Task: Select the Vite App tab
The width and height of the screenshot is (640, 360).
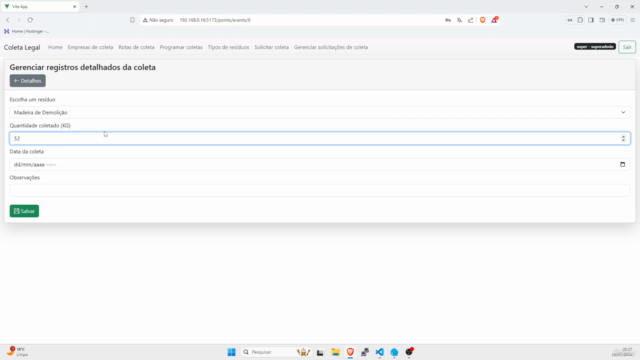Action: (40, 7)
